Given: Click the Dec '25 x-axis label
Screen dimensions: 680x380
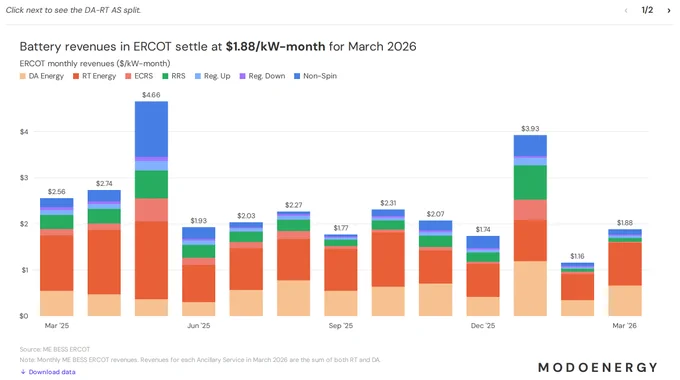Looking at the screenshot, I should pos(483,325).
